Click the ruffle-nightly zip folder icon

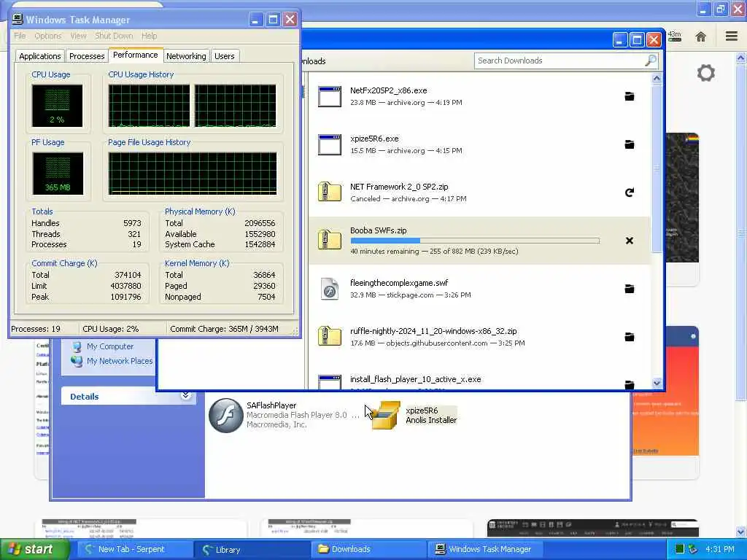[x=330, y=336]
